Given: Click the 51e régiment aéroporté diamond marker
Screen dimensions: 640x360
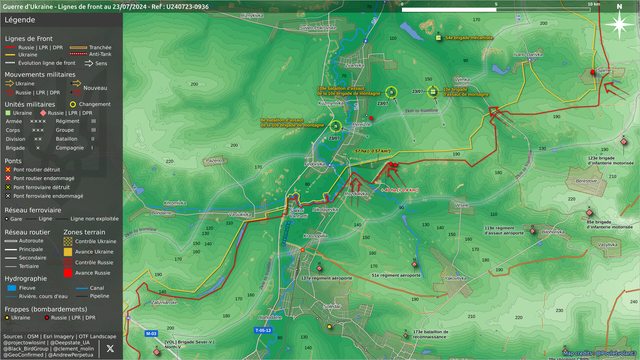Looking at the screenshot, I should [x=414, y=264].
